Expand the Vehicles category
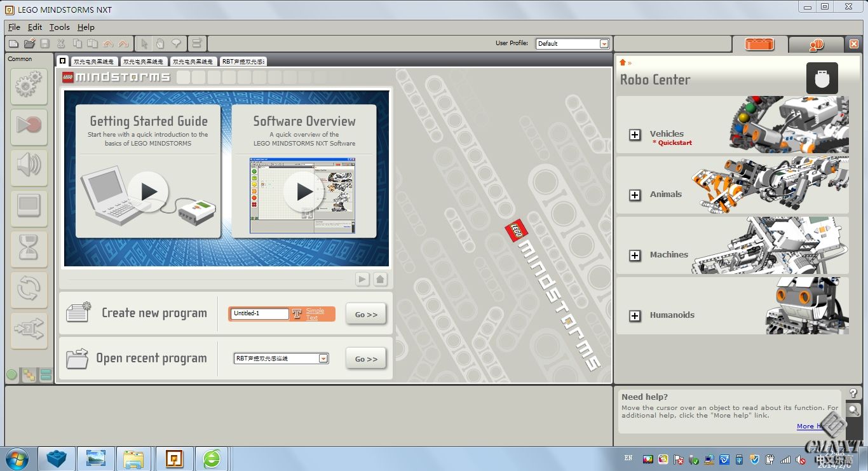Screen dimensions: 868x471 click(635, 135)
